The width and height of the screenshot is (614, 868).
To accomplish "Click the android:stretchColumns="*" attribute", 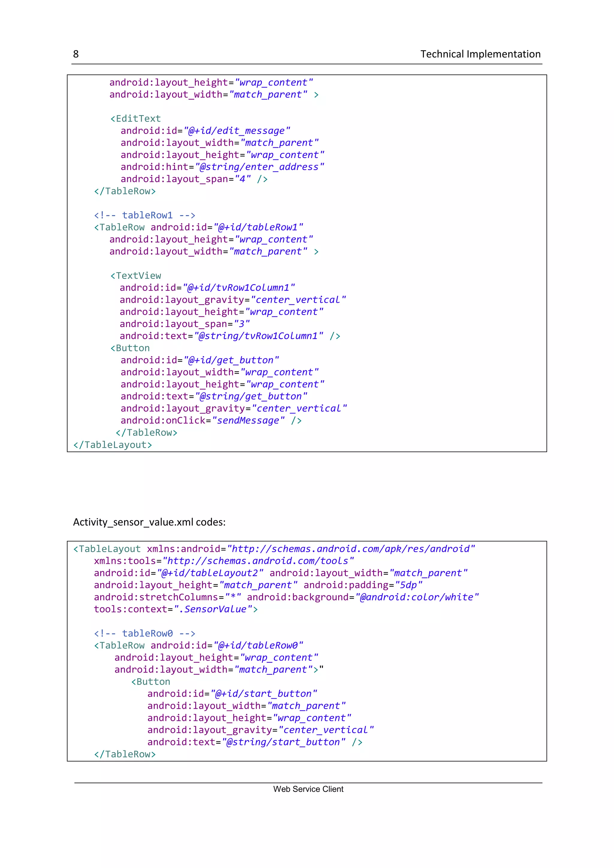I will click(x=168, y=597).
